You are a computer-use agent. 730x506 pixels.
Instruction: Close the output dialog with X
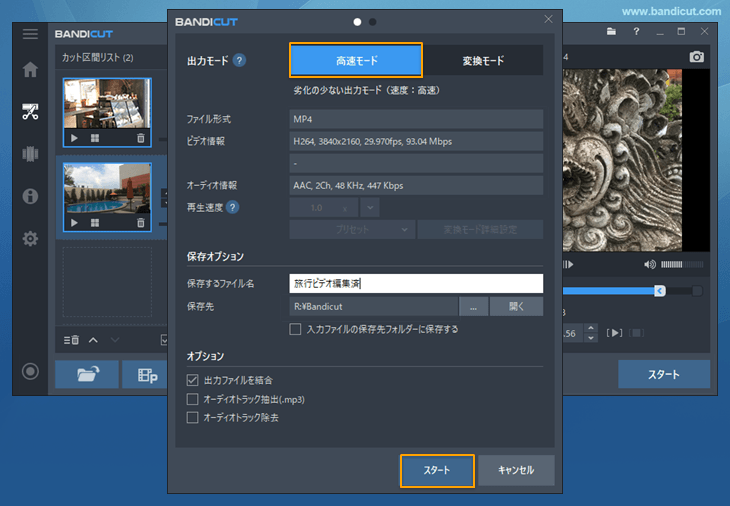pyautogui.click(x=548, y=19)
